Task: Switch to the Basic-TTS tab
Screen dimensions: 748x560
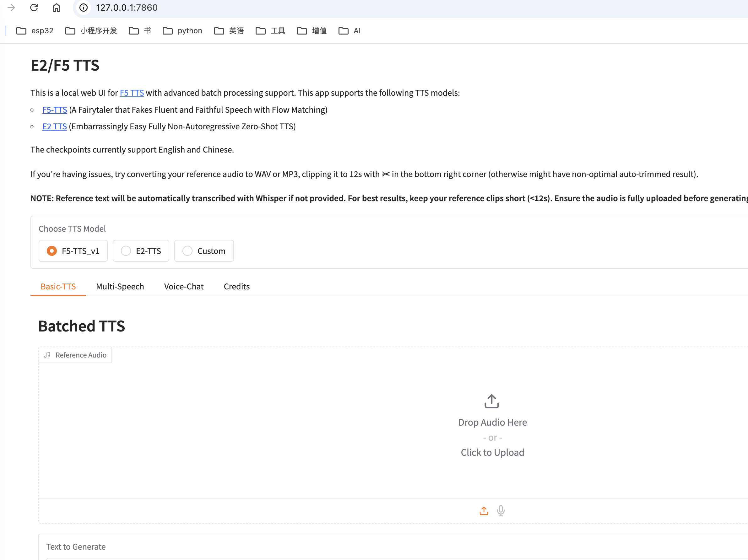Action: (x=58, y=287)
